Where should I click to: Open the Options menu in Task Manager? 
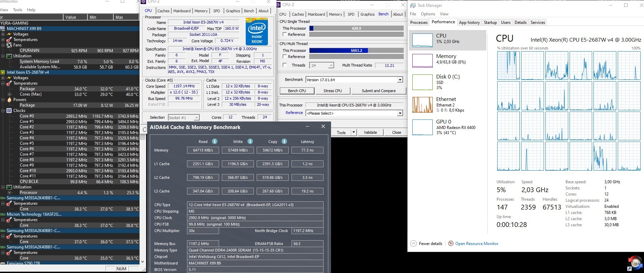428,14
